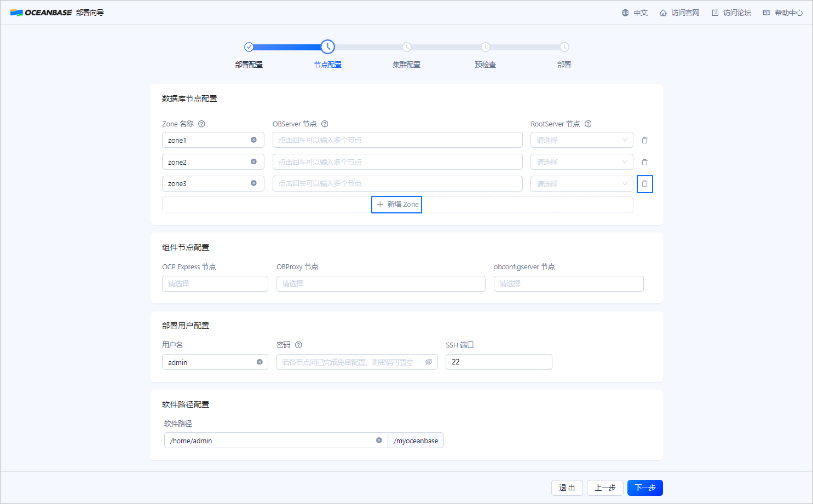The image size is (813, 504).
Task: Click the current 节点配置 step clock icon
Action: click(327, 47)
